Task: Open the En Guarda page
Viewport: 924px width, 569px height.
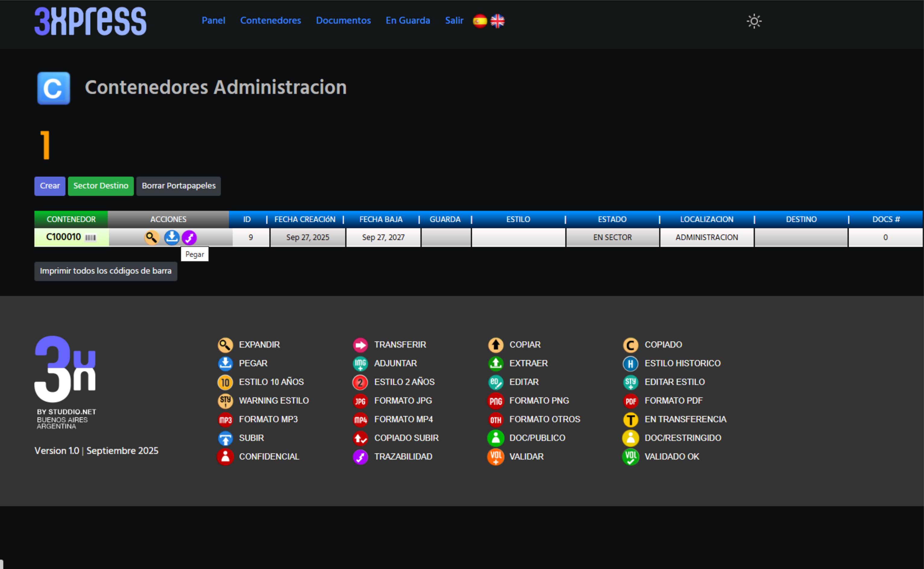Action: click(408, 20)
